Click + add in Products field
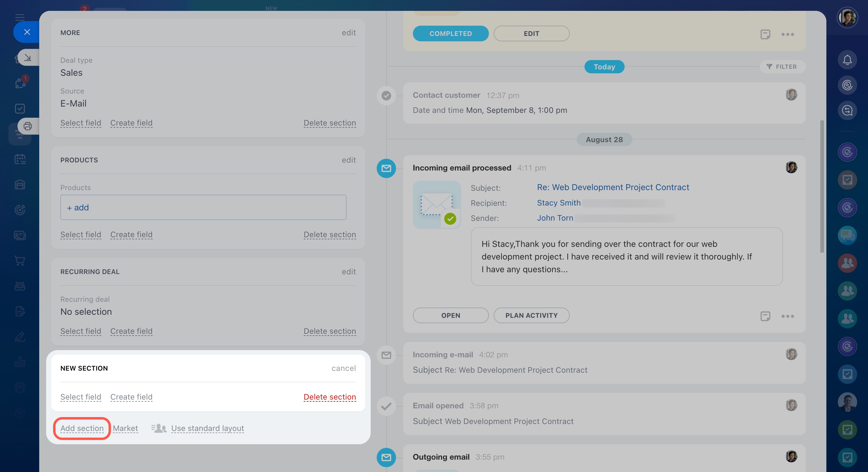This screenshot has height=472, width=868. (78, 207)
